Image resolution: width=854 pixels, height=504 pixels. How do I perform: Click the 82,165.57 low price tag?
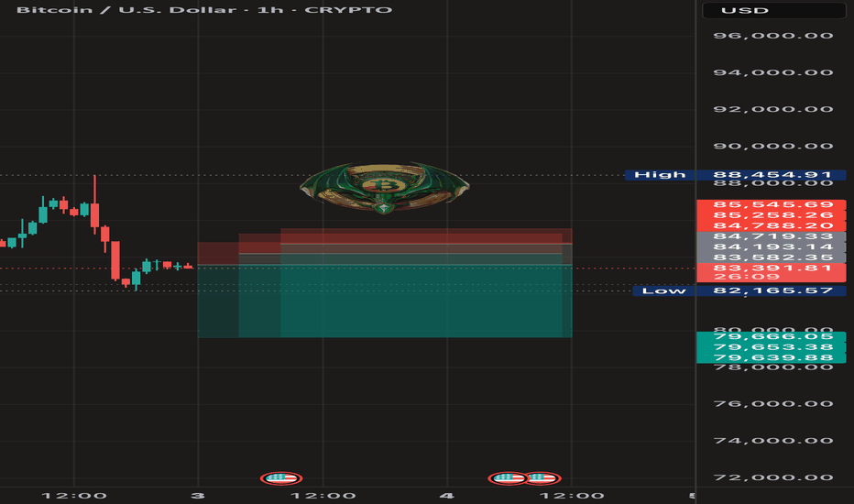coord(772,291)
